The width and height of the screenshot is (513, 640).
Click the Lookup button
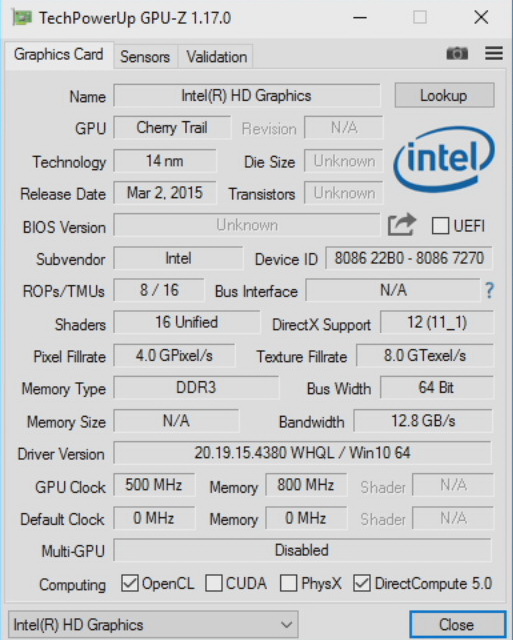coord(444,96)
